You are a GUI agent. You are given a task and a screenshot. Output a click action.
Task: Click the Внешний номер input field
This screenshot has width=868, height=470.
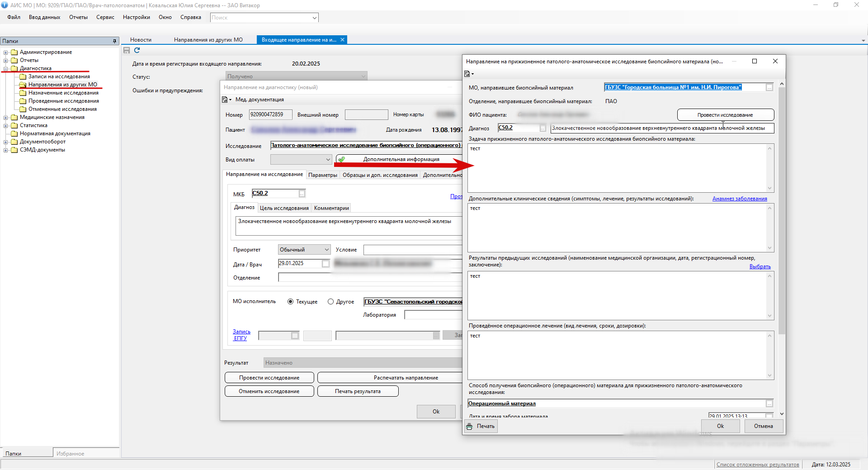pos(367,115)
